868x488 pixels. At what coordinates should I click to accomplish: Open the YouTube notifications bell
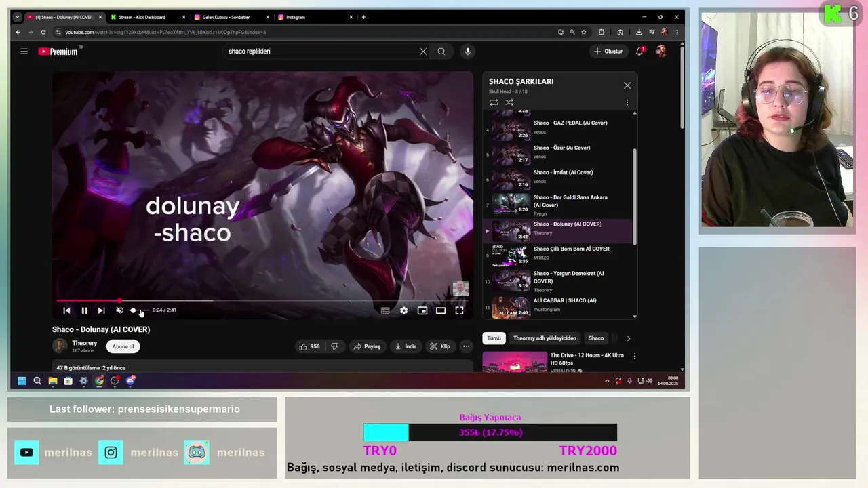click(639, 51)
